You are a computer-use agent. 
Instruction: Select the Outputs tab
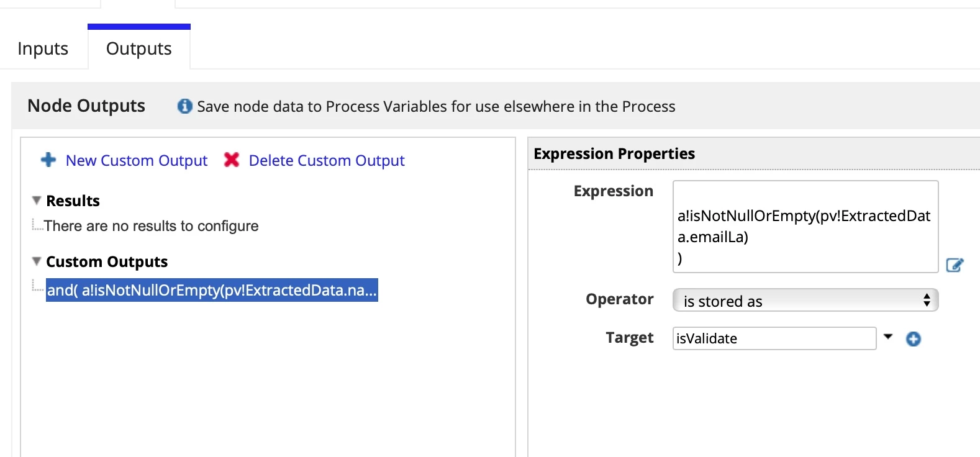point(139,48)
